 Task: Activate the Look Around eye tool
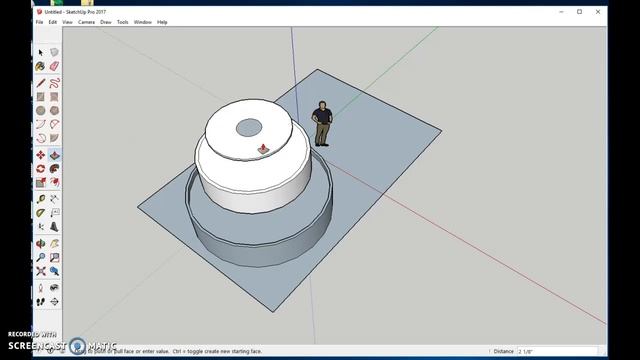(x=54, y=288)
